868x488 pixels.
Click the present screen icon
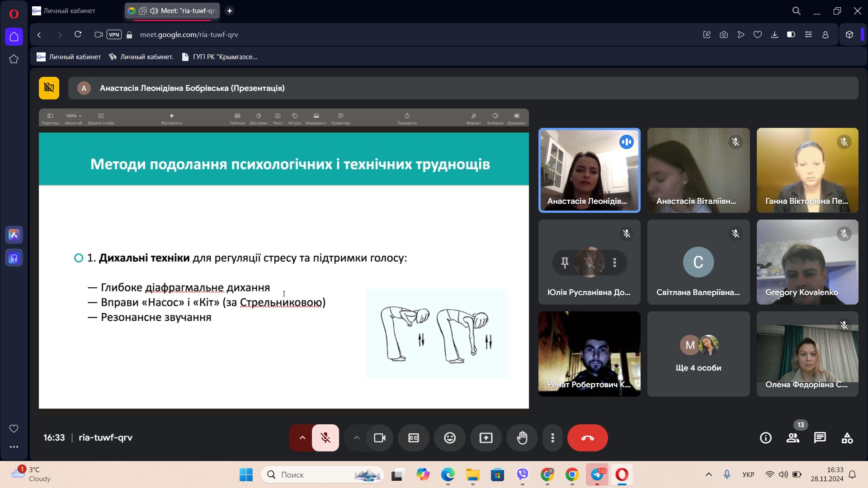(486, 438)
